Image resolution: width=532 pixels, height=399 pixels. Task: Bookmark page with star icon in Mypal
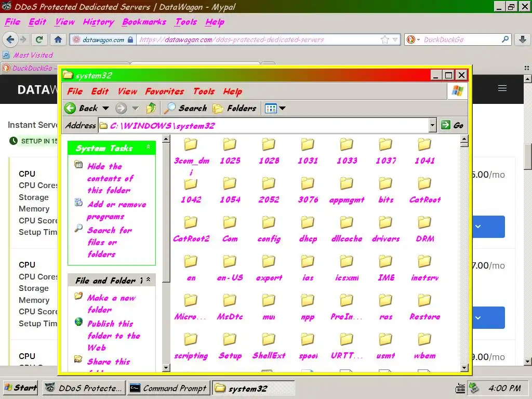385,39
